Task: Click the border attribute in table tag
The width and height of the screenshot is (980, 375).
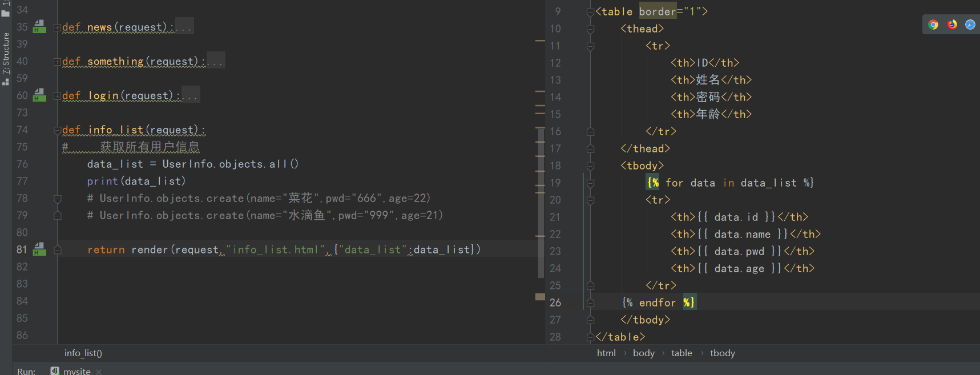Action: (657, 11)
